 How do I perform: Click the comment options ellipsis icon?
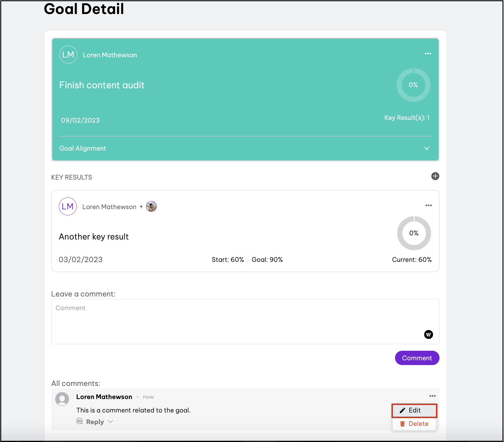(x=432, y=396)
